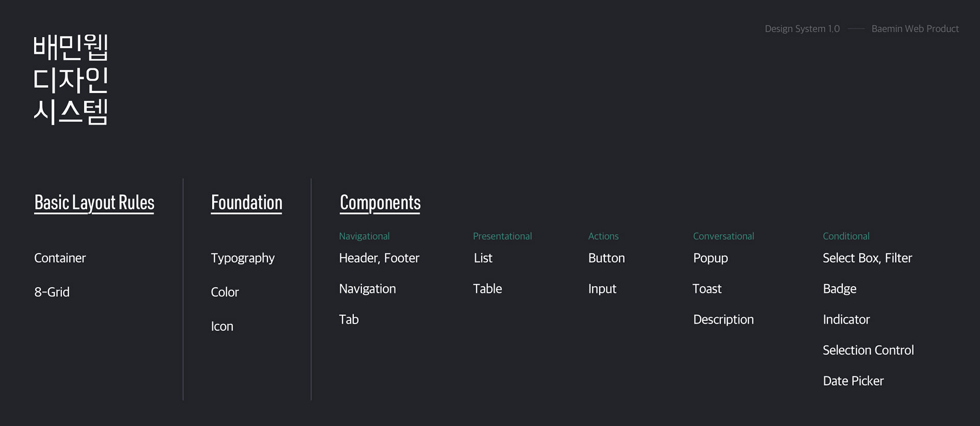Open the Toast component
Viewport: 980px width, 426px height.
point(707,289)
